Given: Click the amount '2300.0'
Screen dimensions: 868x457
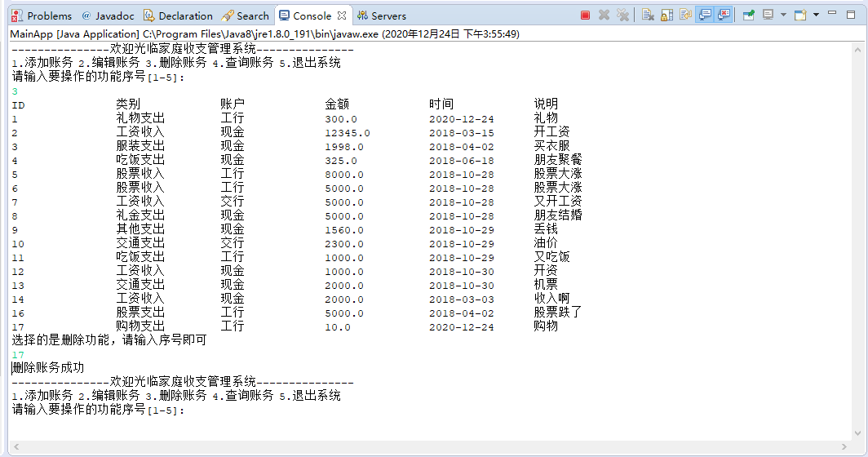Looking at the screenshot, I should tap(343, 244).
